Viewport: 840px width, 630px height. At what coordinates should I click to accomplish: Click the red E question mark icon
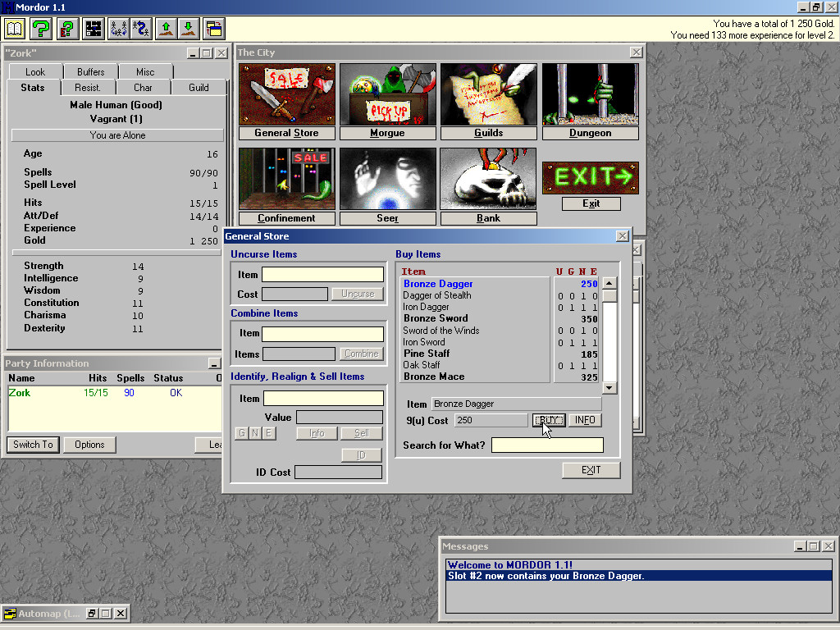(67, 29)
